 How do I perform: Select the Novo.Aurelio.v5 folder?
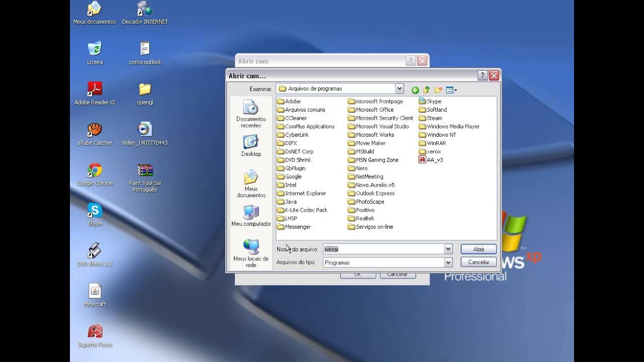(x=372, y=185)
